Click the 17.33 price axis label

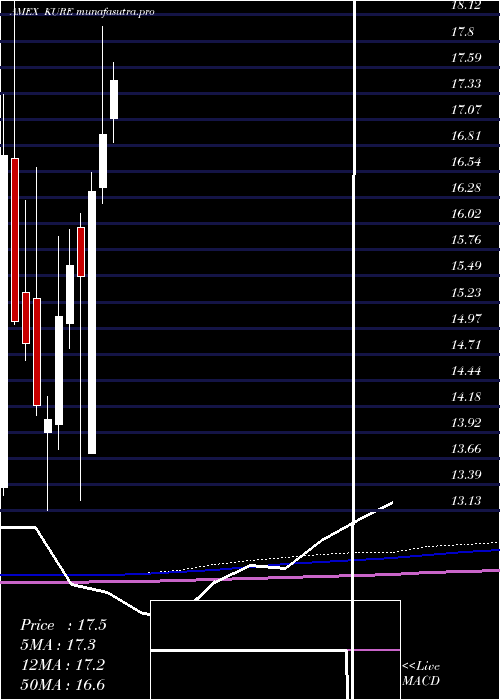(466, 83)
